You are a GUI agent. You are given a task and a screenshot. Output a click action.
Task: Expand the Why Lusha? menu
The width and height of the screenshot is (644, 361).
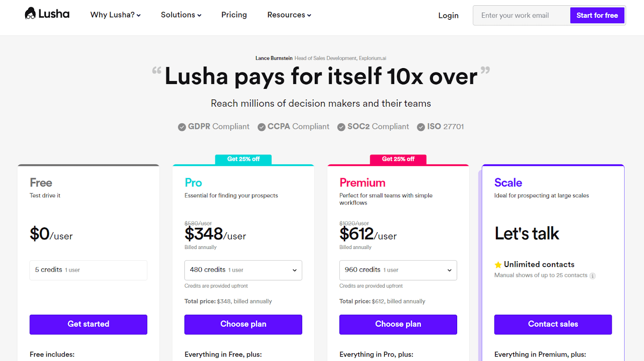click(x=115, y=15)
